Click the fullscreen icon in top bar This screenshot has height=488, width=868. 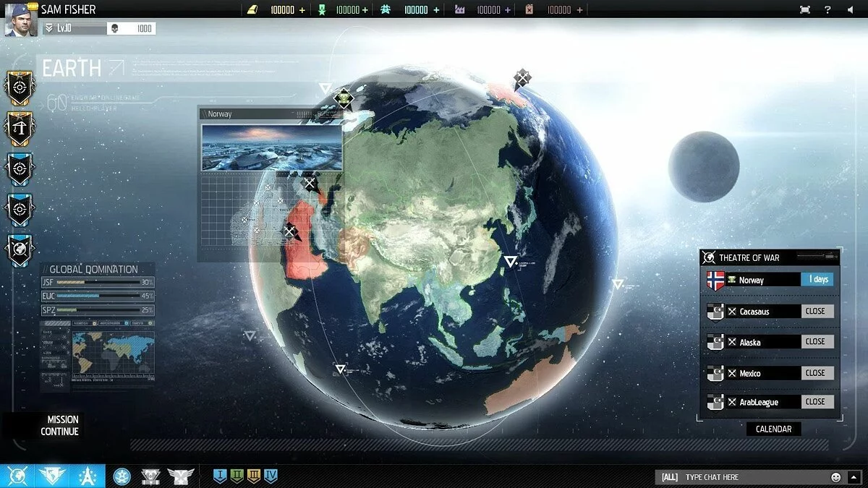pos(805,10)
